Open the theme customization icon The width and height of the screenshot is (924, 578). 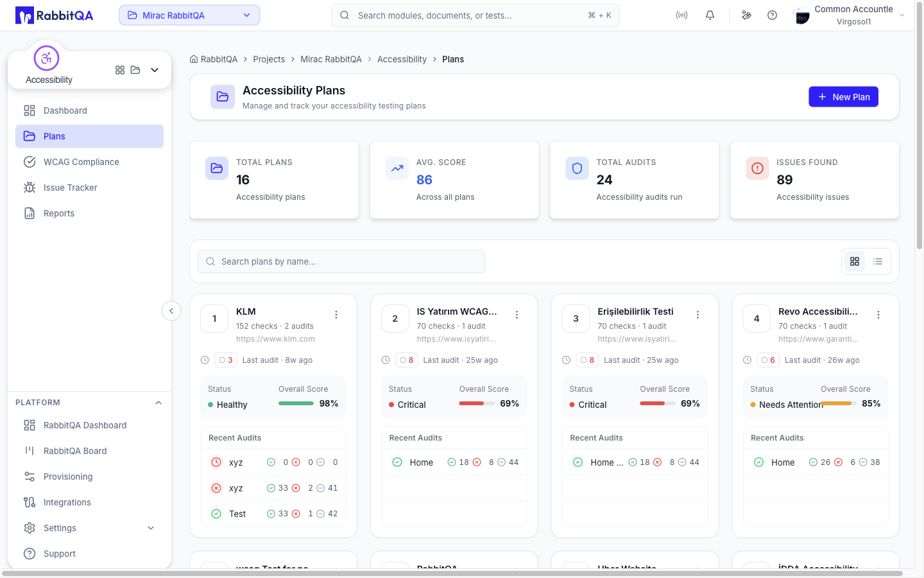click(746, 15)
